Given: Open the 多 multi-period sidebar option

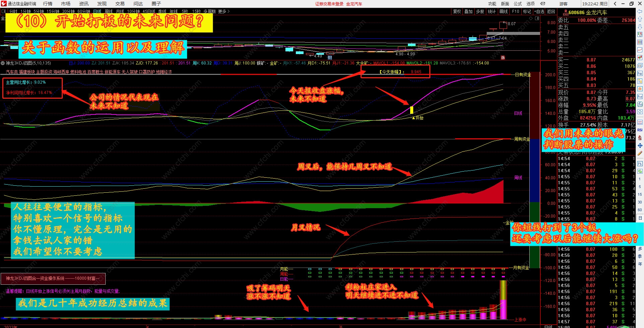Looking at the screenshot, I should click(x=640, y=248).
